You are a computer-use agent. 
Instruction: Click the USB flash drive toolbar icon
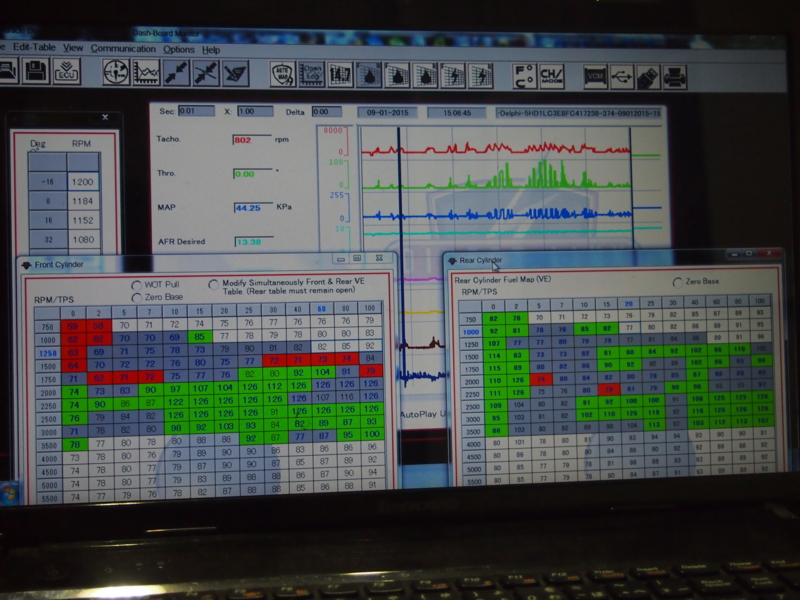point(648,78)
